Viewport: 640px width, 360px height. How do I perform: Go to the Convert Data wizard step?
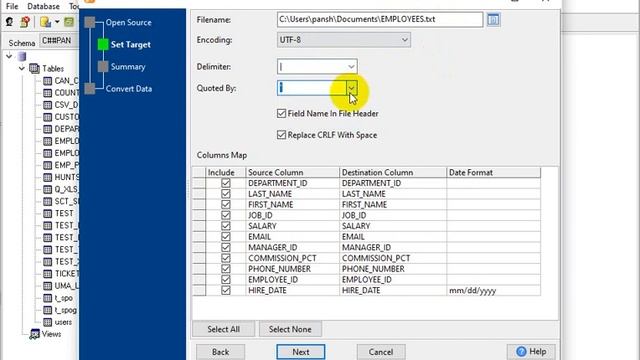129,89
